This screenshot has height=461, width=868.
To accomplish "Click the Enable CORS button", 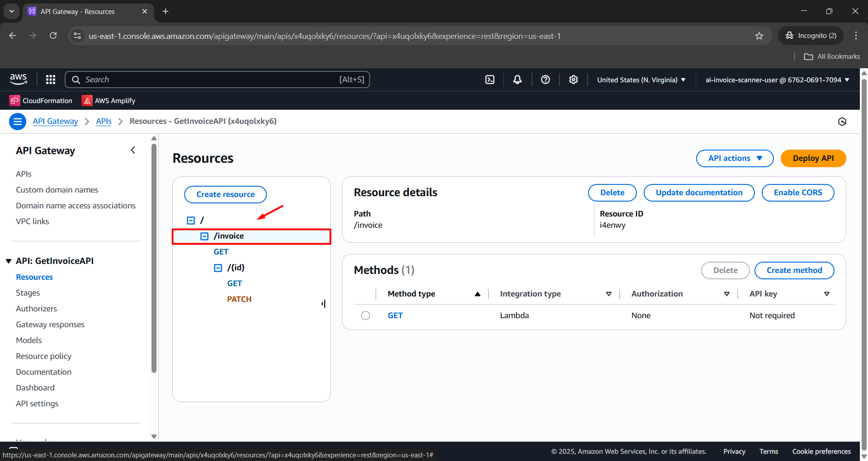I will (797, 193).
